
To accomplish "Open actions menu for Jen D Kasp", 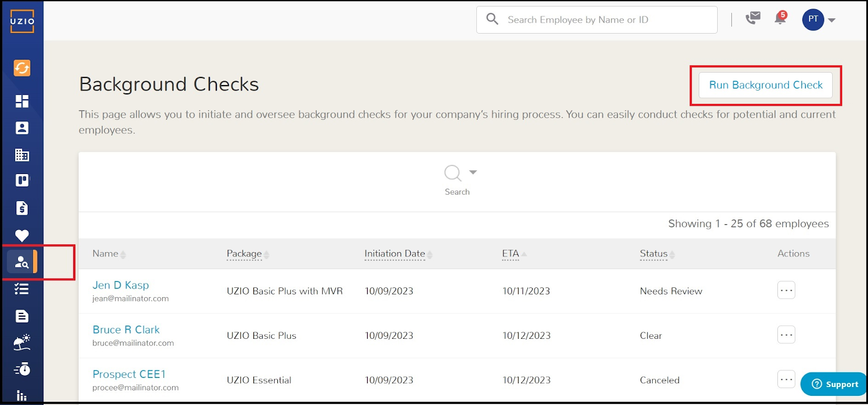I will point(786,291).
